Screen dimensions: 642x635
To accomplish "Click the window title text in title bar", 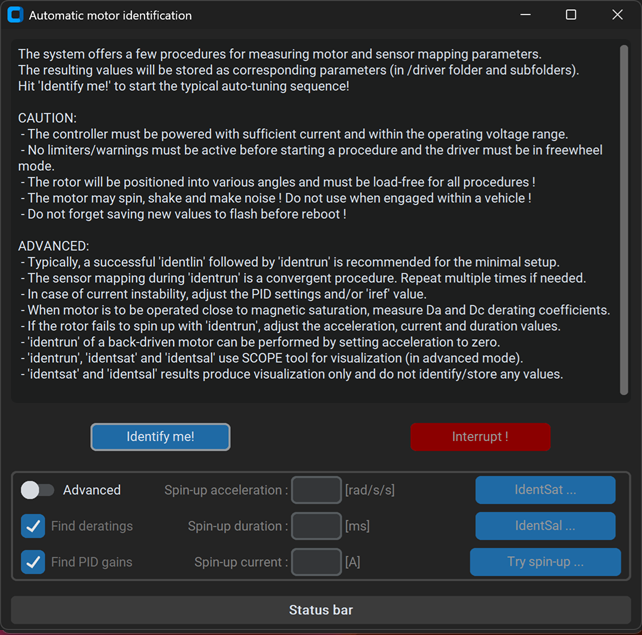I will point(110,16).
